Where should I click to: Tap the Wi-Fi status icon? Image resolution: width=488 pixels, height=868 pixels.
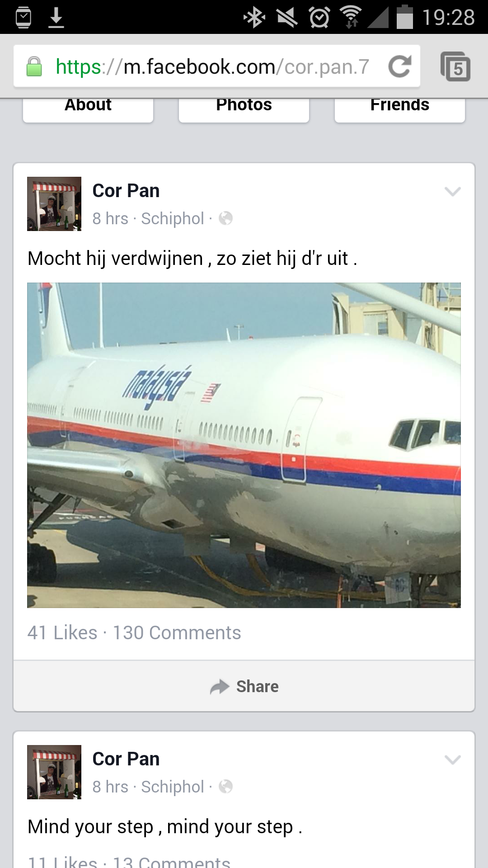click(351, 17)
